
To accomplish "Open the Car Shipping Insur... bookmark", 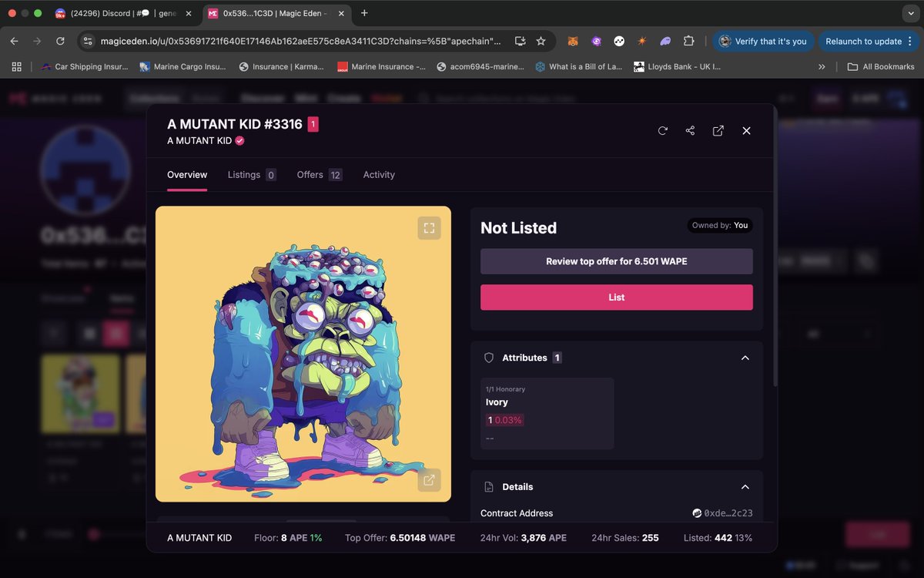I will click(85, 67).
